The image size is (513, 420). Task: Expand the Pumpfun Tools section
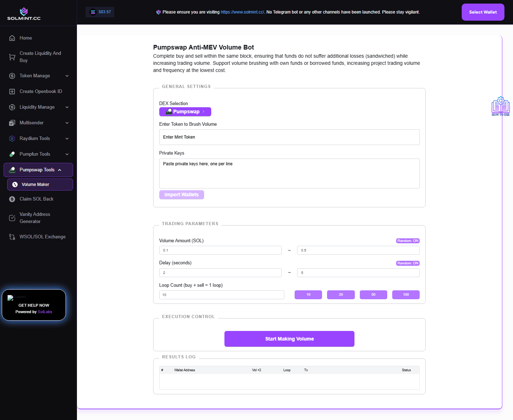click(x=35, y=154)
